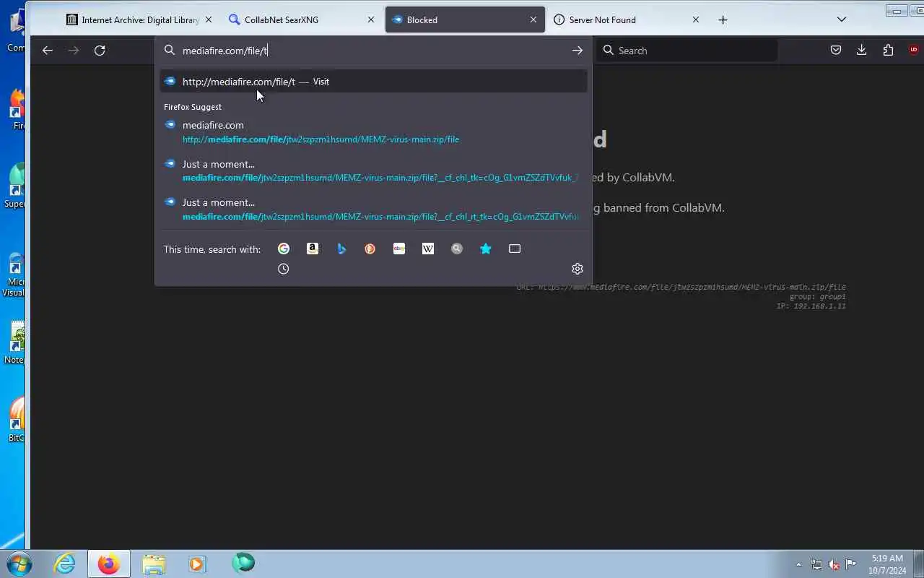Screen dimensions: 924x578
Task: Open the Windows Start menu
Action: (19, 563)
